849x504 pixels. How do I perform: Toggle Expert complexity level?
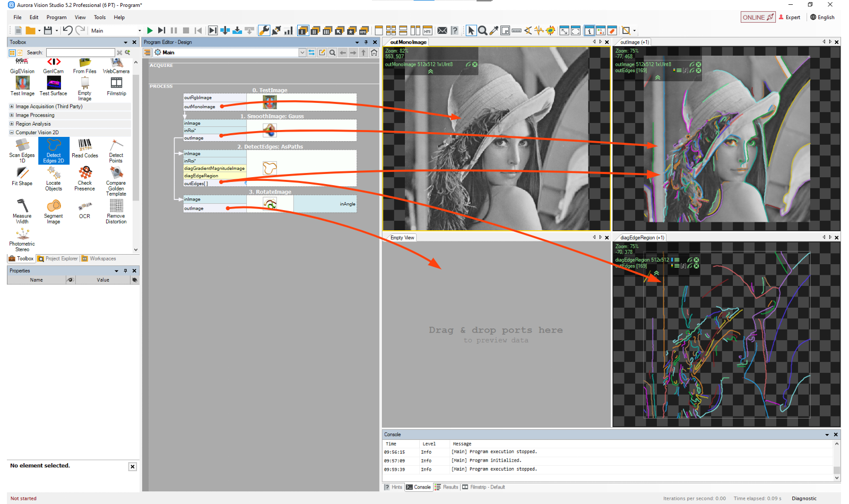[790, 17]
